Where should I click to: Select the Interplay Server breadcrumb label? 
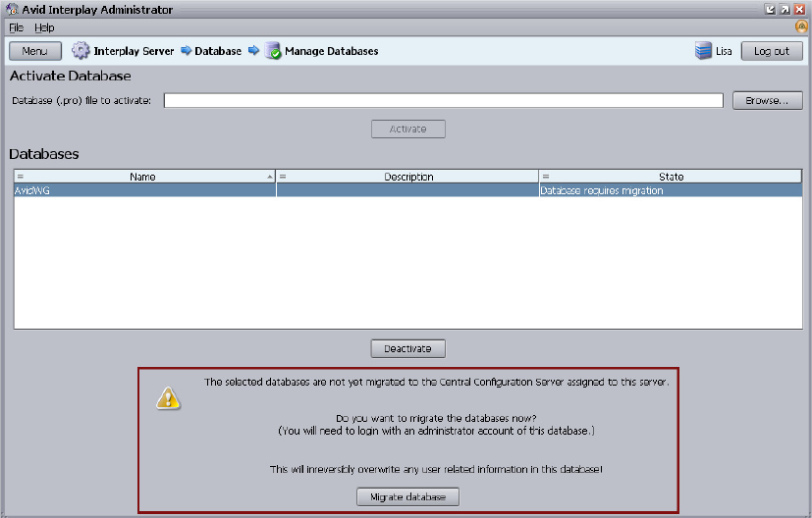pyautogui.click(x=134, y=51)
